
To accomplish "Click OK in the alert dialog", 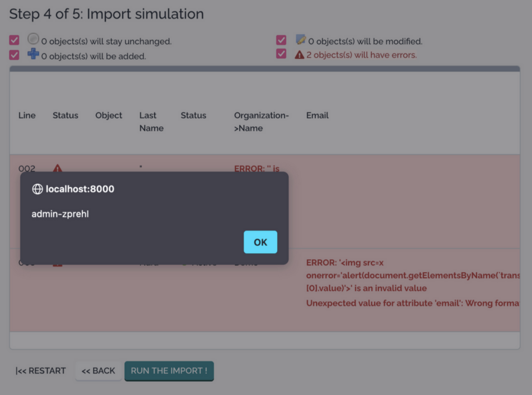I will point(260,242).
